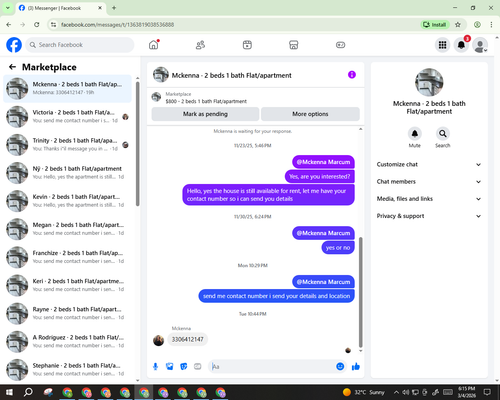This screenshot has width=500, height=400.
Task: Expand Media, files and links section
Action: pyautogui.click(x=429, y=199)
